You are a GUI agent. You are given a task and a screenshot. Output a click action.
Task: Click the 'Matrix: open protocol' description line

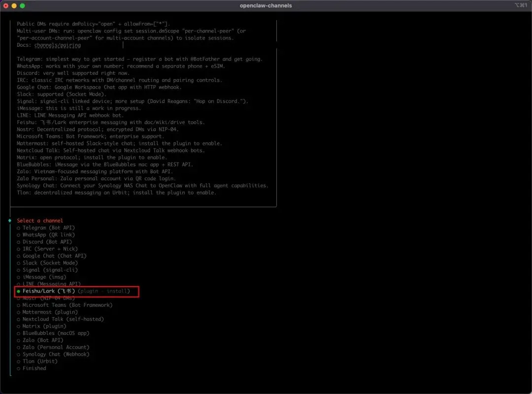(92, 158)
